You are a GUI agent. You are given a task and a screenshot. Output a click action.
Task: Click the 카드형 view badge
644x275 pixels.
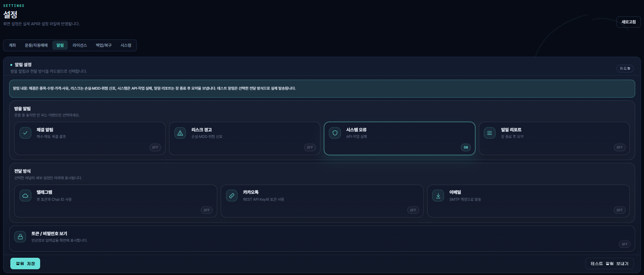click(x=625, y=69)
